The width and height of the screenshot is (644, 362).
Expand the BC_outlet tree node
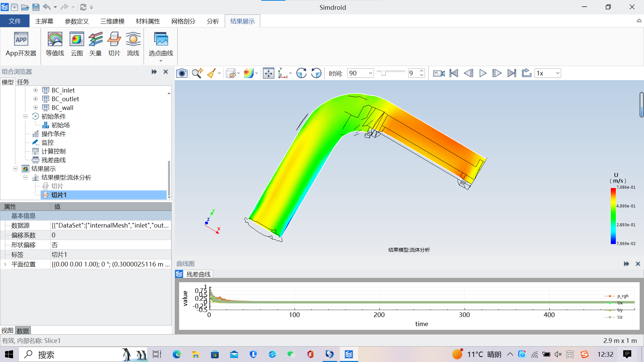(36, 99)
